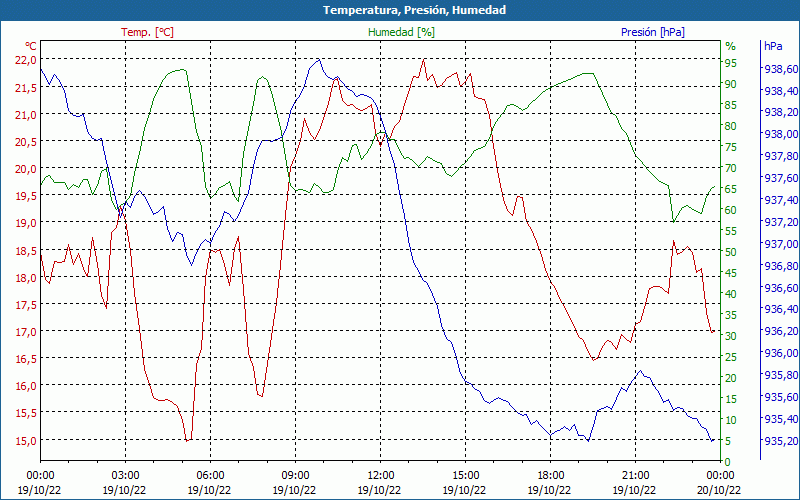
Task: Click the 20,5 temperature axis value
Action: pos(24,142)
